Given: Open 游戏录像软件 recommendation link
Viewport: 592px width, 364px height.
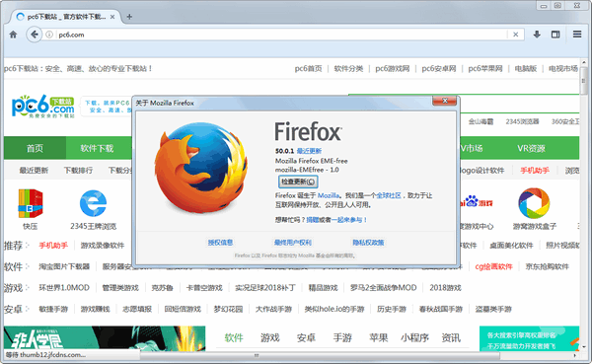Looking at the screenshot, I should (103, 246).
